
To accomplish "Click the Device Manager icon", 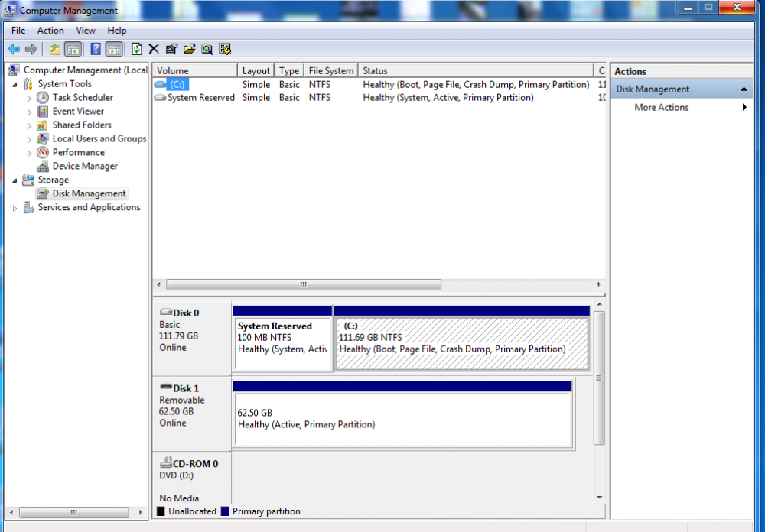I will 43,167.
